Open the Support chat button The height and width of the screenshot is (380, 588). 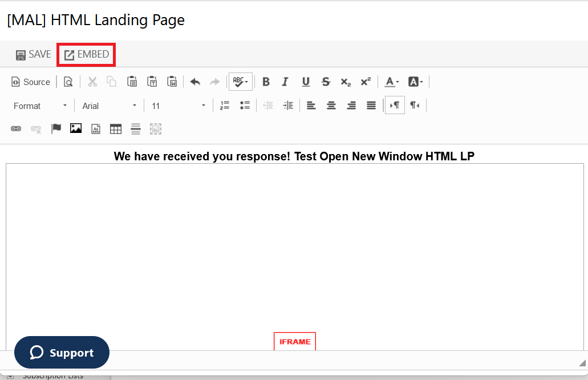point(62,352)
